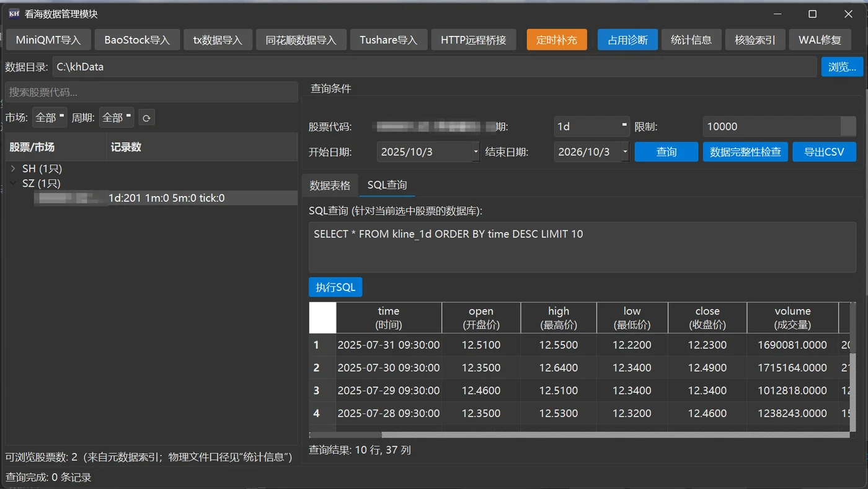868x489 pixels.
Task: Collapse the SZ (1只) tree node
Action: (13, 184)
